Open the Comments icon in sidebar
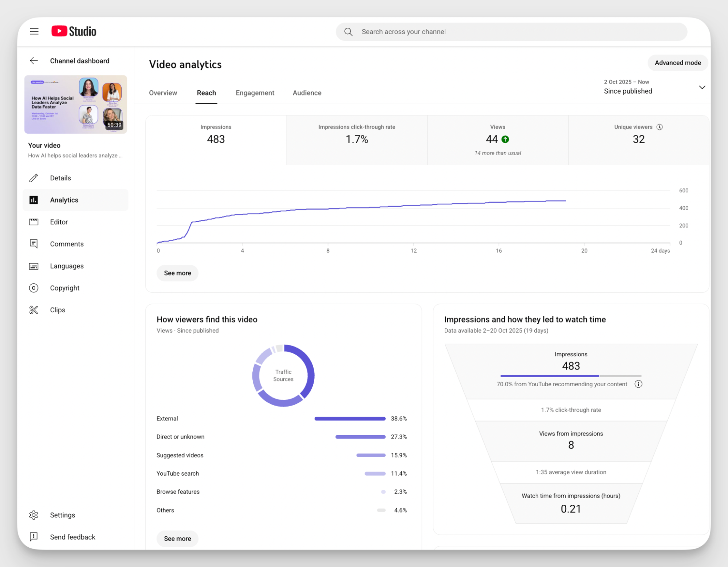This screenshot has height=567, width=728. tap(34, 244)
